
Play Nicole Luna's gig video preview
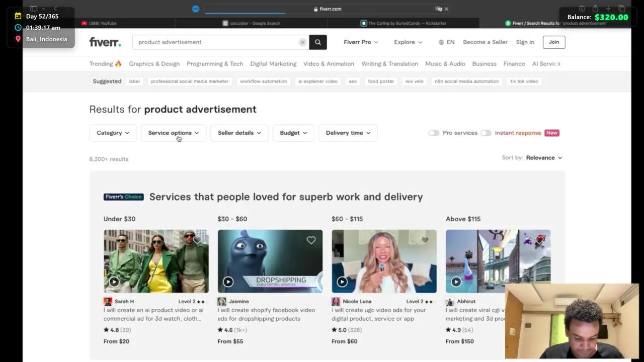pos(342,282)
